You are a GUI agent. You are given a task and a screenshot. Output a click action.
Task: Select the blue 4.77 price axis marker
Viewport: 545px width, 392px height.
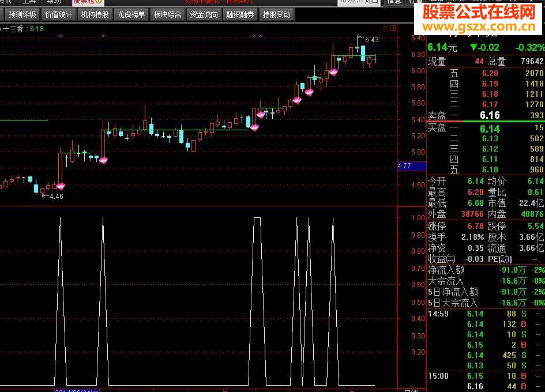tap(412, 166)
